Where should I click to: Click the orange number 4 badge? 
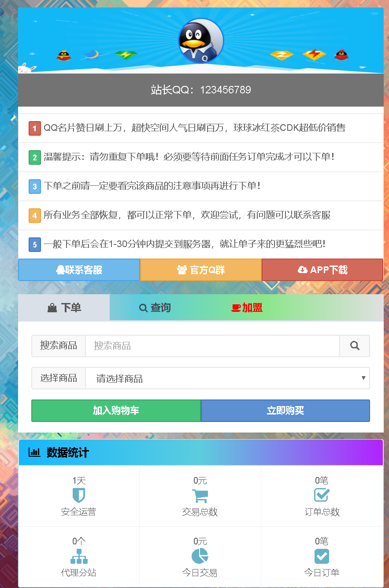(x=35, y=215)
